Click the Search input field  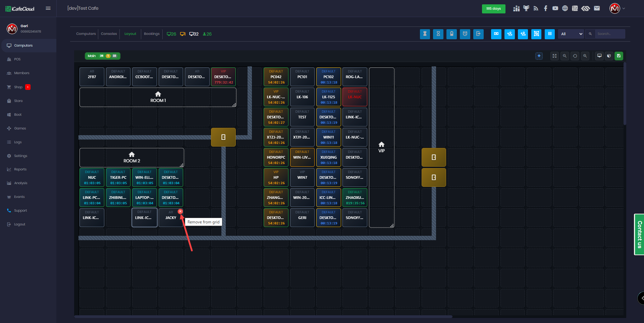[610, 34]
